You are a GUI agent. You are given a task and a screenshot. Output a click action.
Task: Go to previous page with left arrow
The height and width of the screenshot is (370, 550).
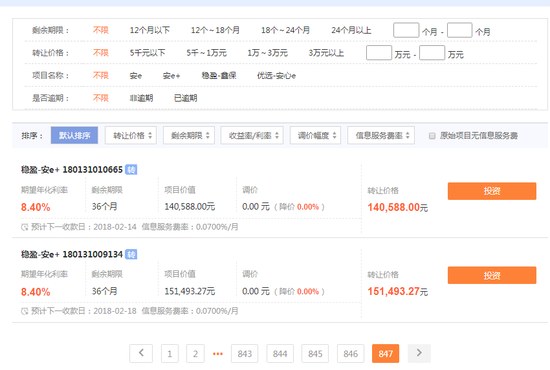tap(141, 353)
